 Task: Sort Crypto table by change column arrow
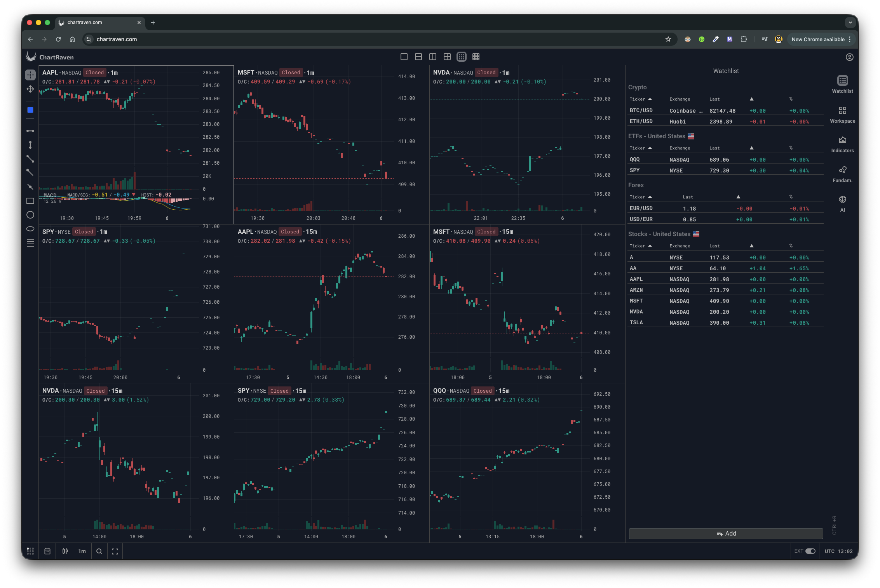click(x=751, y=99)
